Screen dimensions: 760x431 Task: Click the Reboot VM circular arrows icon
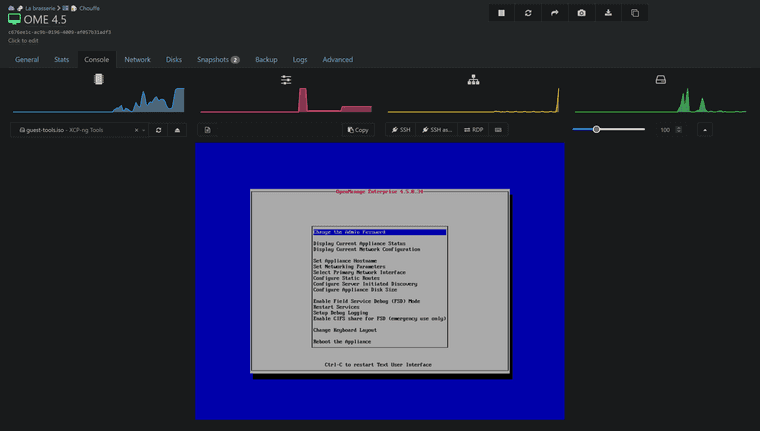click(x=528, y=13)
